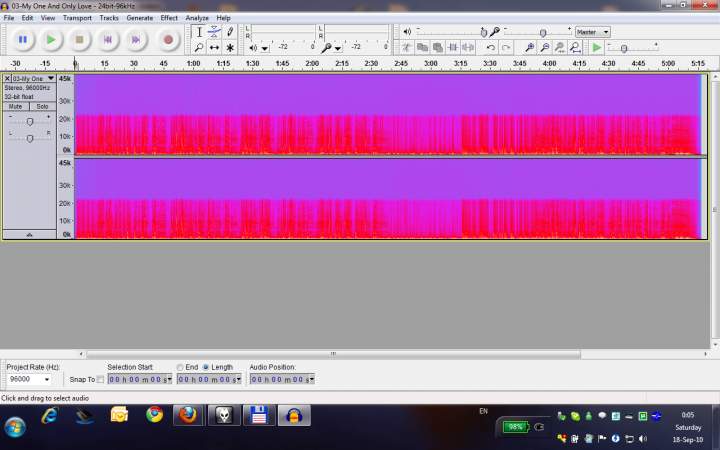
Task: Mute the track
Action: coord(16,107)
